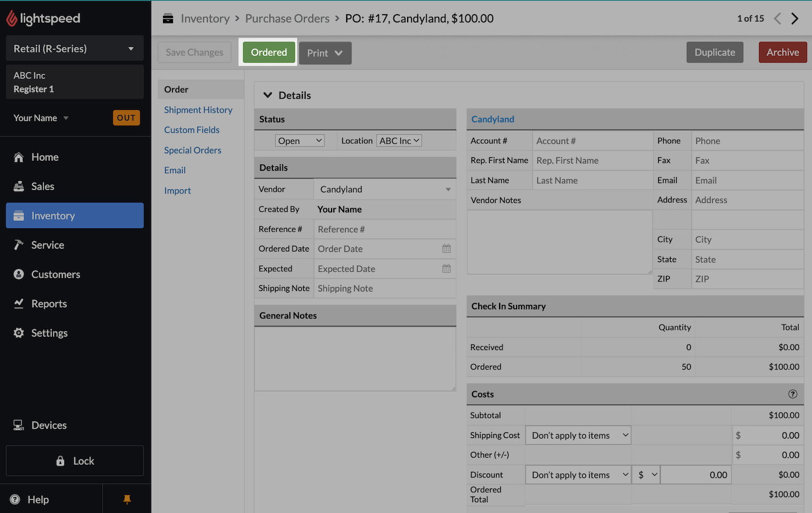Click the Reference # input field
The height and width of the screenshot is (513, 812).
(385, 229)
